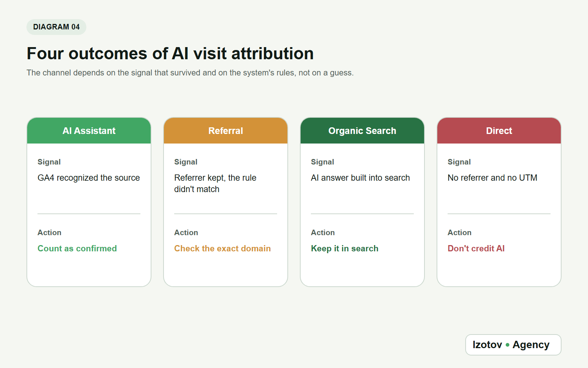Screen dimensions: 588x368
Task: Click the Action label in AI Assistant card
Action: click(x=49, y=233)
